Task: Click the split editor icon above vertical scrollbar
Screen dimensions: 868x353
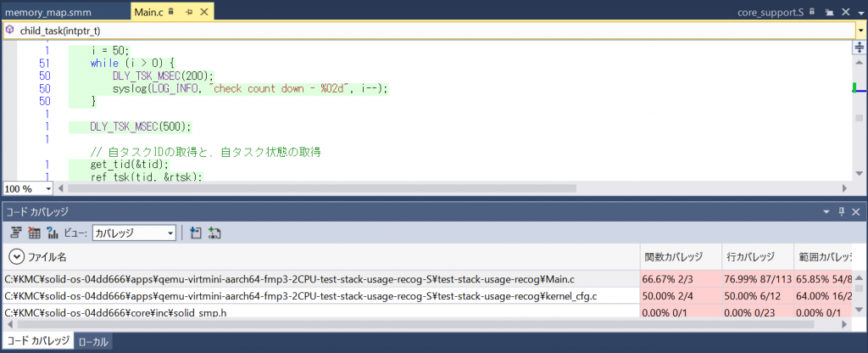Action: tap(860, 48)
